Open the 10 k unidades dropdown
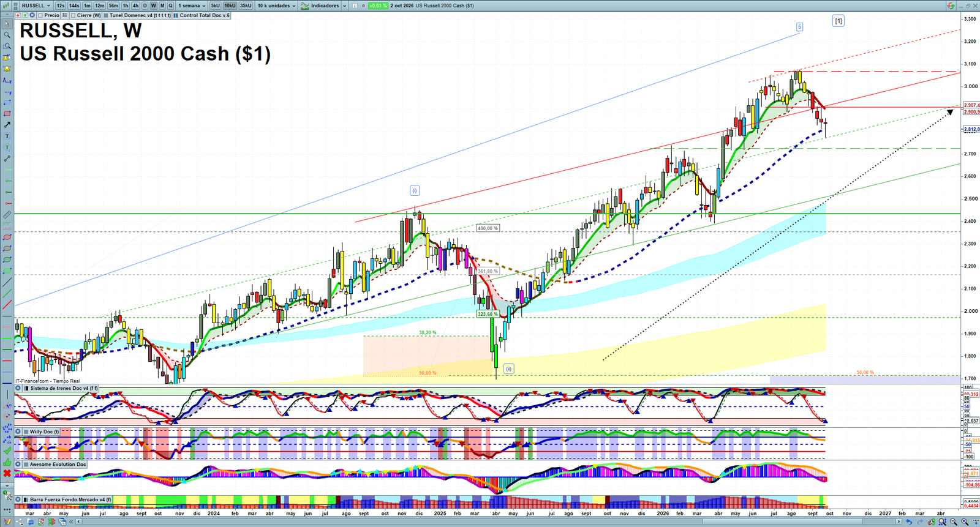 coord(276,6)
